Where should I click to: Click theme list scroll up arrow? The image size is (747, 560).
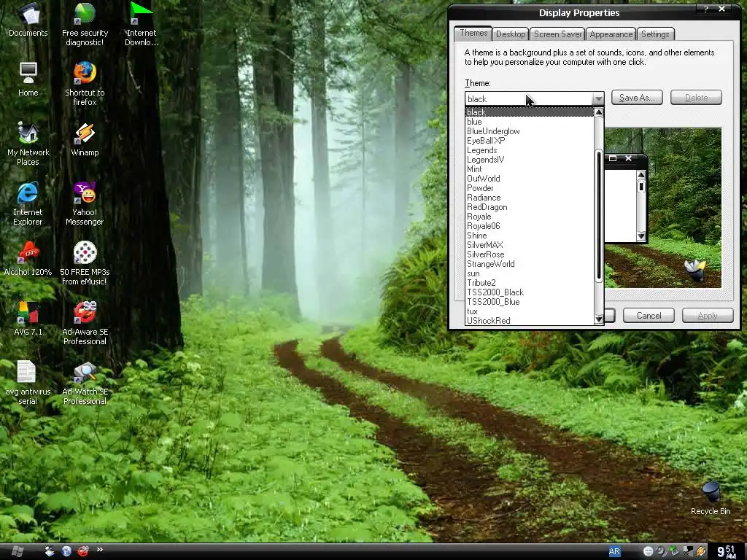(599, 112)
